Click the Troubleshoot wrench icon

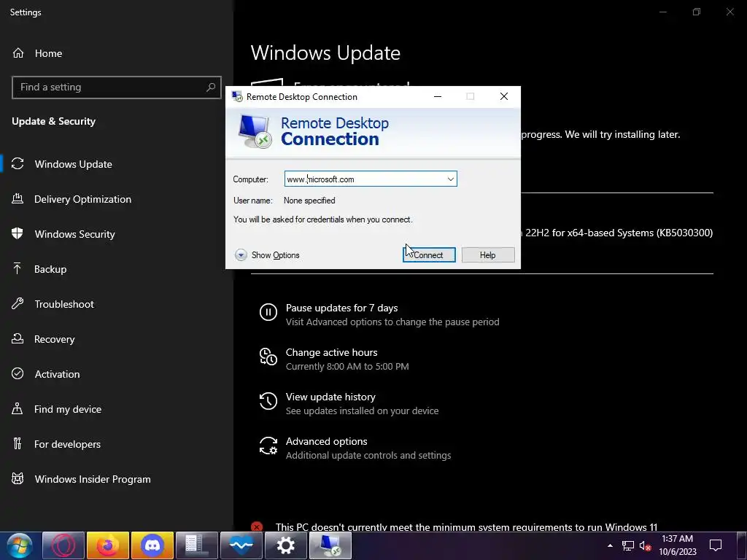[18, 303]
